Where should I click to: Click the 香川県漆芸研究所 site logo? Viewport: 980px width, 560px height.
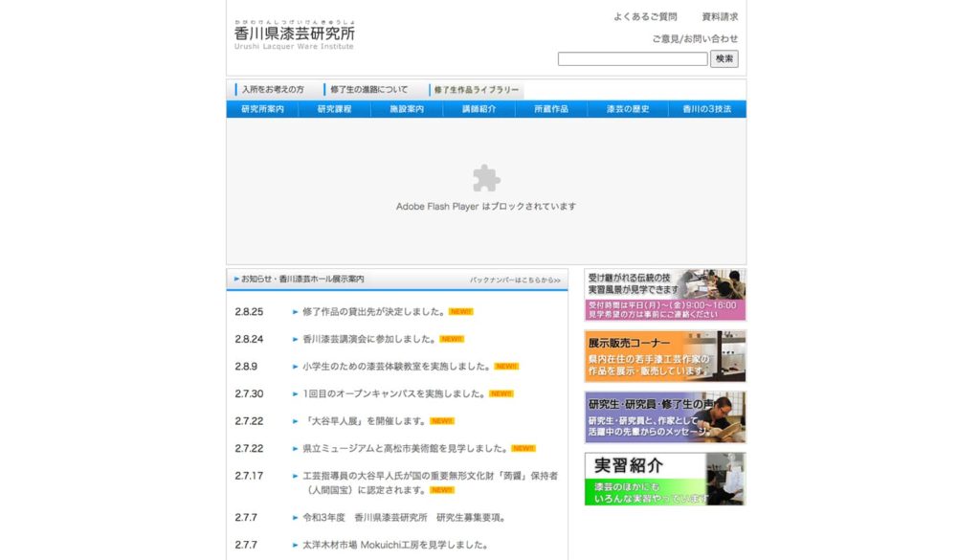click(x=293, y=36)
